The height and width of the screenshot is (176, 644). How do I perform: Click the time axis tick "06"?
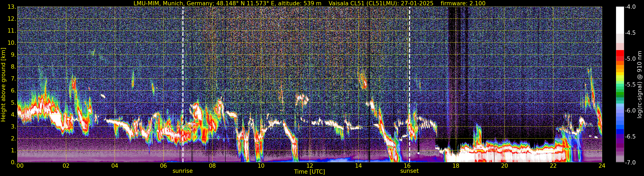(x=163, y=166)
